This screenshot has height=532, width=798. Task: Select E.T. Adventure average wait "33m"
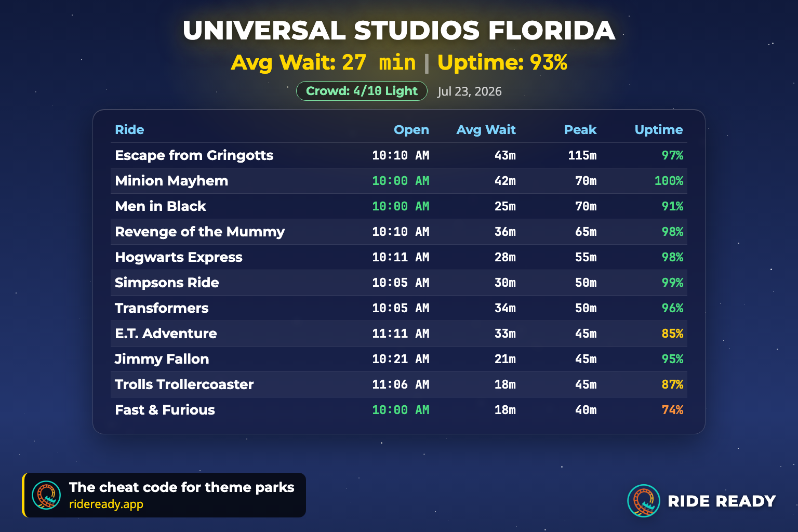[505, 334]
